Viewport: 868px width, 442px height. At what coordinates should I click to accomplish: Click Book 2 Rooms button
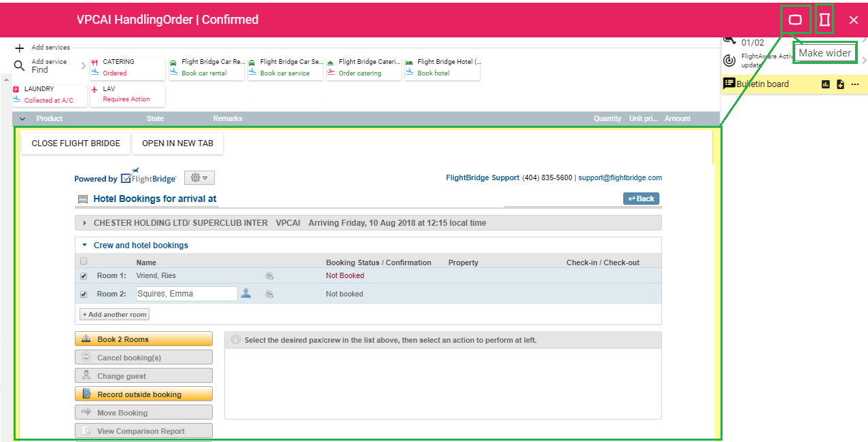143,339
